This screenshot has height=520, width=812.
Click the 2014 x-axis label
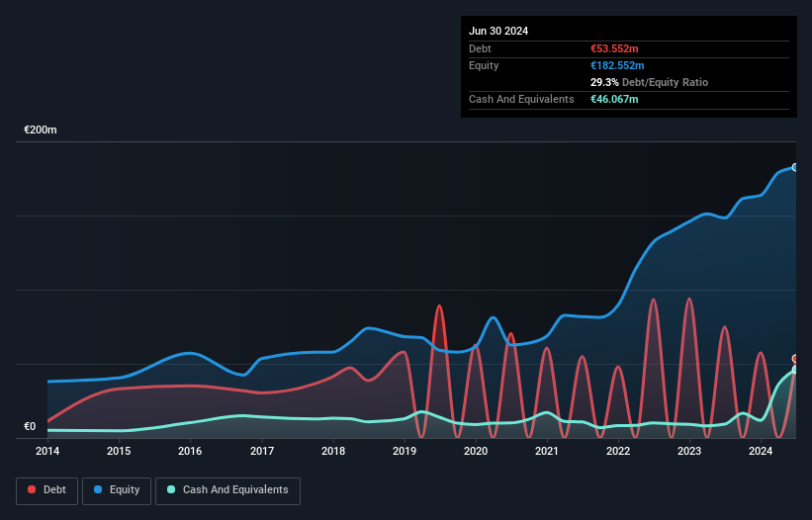point(47,451)
